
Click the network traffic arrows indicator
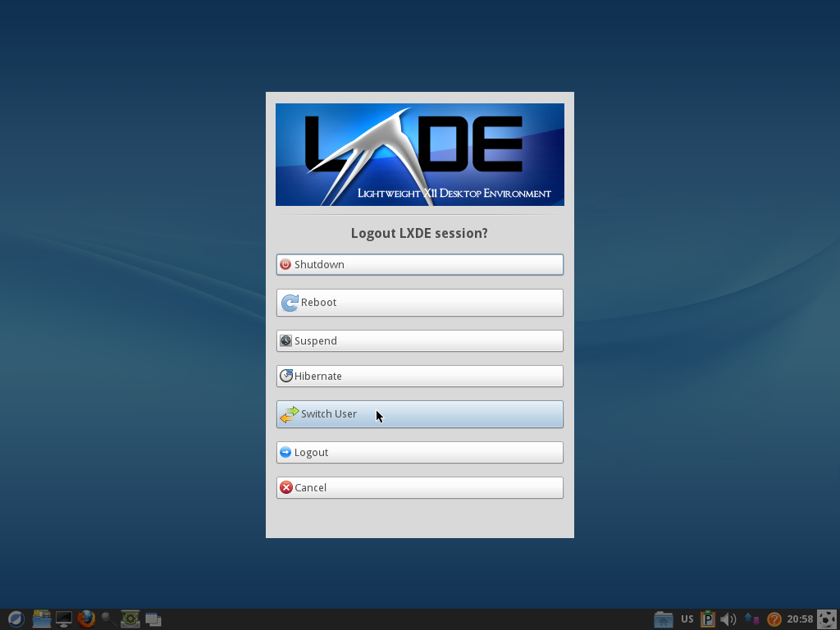coord(751,619)
